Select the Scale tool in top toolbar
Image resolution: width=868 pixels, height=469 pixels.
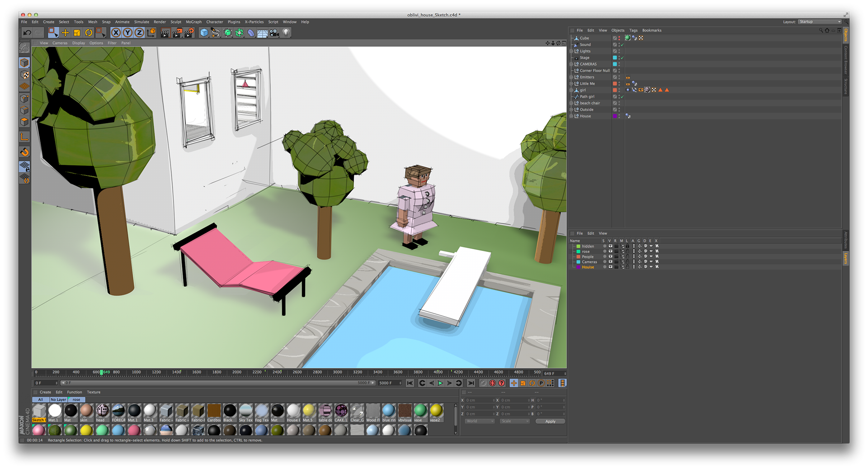click(77, 33)
